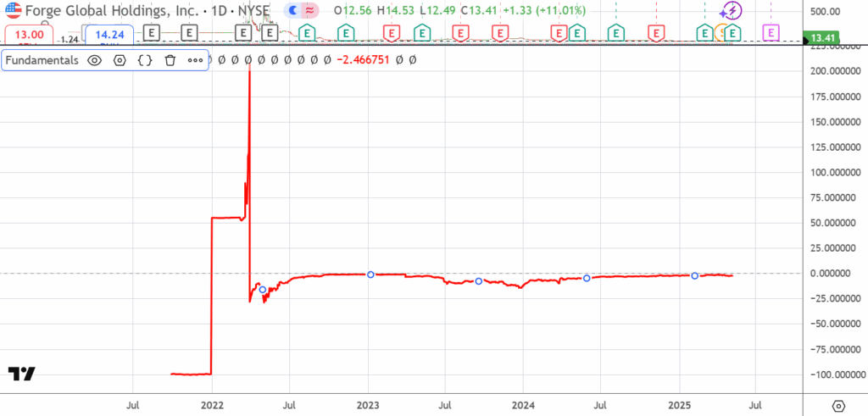
Task: Open Fundamentals indicator settings hexagon icon
Action: click(120, 60)
